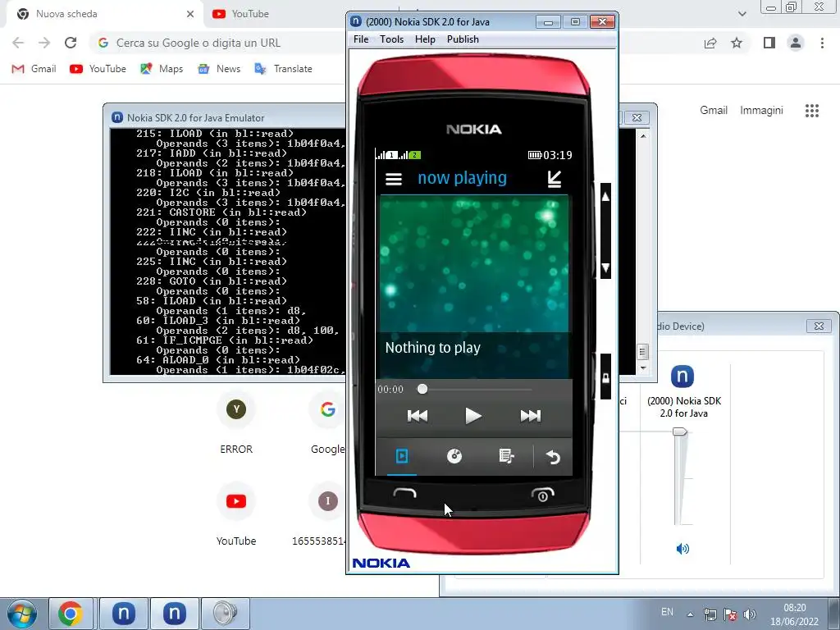Open the Windows Start menu
Screen dimensions: 840x630
(21, 614)
